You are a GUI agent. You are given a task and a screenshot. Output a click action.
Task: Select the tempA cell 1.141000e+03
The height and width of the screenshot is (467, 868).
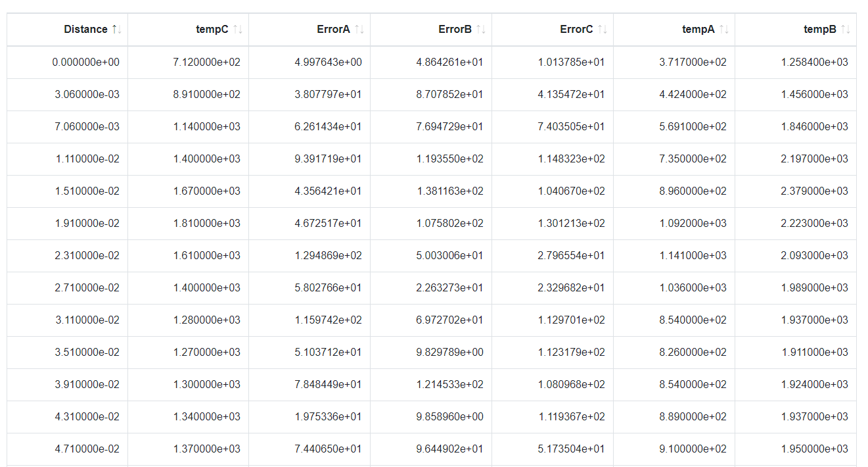[674, 256]
